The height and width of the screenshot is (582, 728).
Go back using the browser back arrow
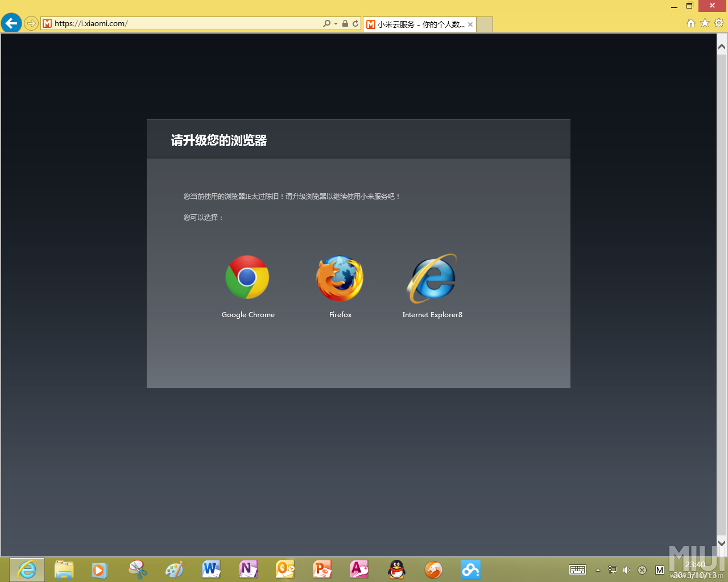click(x=11, y=23)
